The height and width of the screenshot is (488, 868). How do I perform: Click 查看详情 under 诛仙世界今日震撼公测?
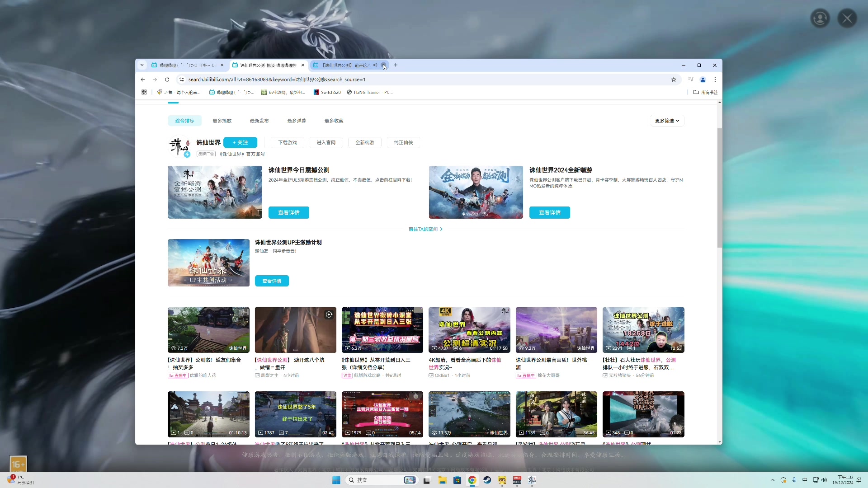pos(289,212)
